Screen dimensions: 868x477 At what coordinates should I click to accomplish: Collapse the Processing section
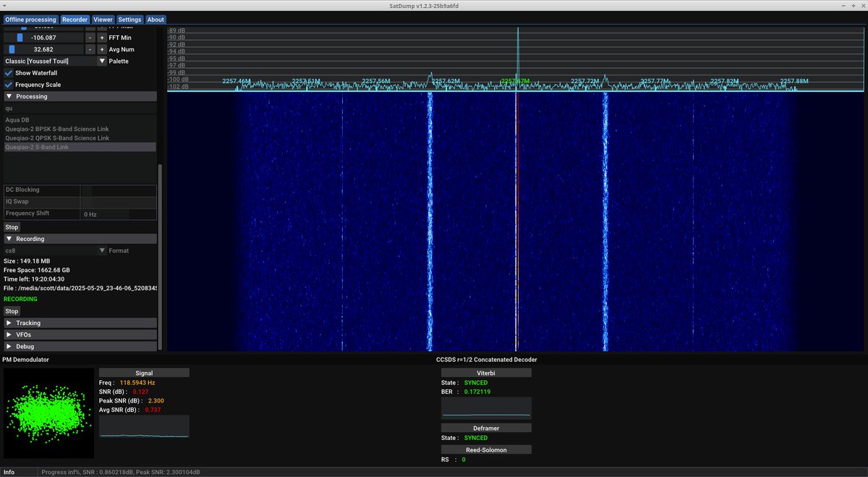click(x=80, y=96)
